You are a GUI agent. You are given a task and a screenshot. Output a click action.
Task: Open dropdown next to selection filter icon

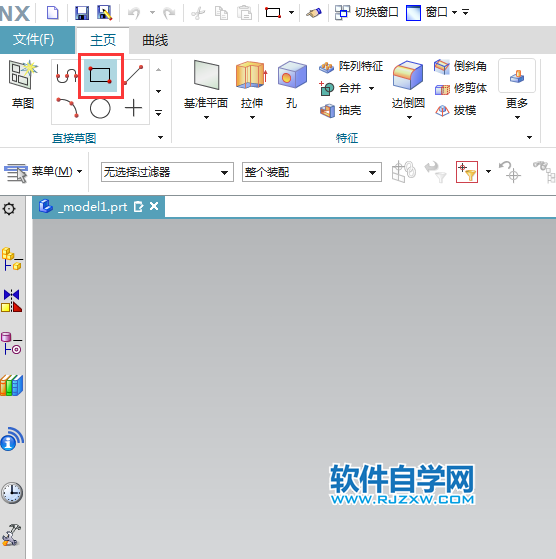[488, 171]
